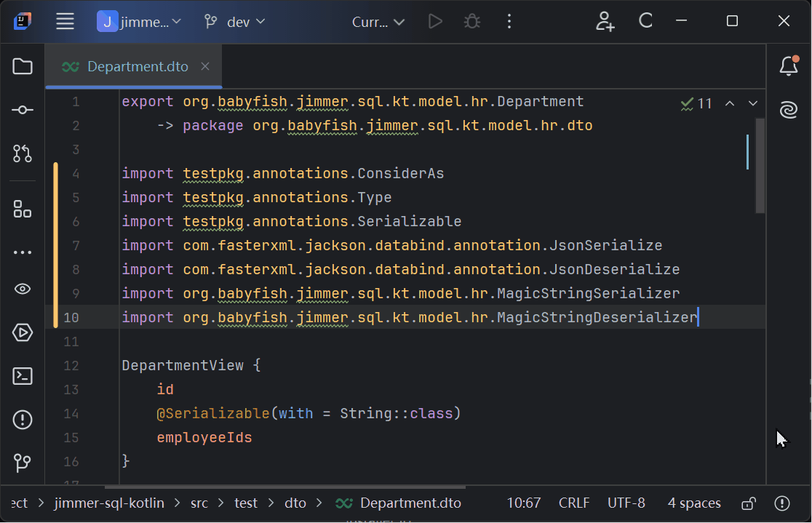Jump to next problem via down chevron
Viewport: 812px width, 523px height.
pyautogui.click(x=753, y=103)
